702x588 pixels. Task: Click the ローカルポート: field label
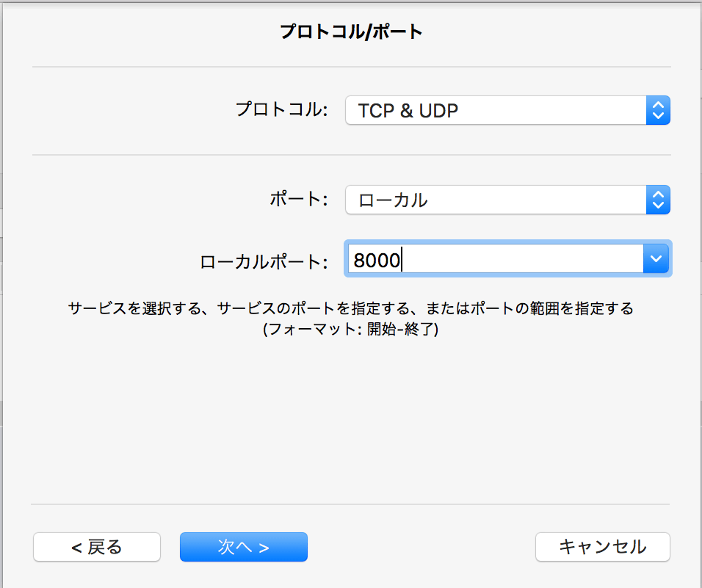(x=264, y=262)
